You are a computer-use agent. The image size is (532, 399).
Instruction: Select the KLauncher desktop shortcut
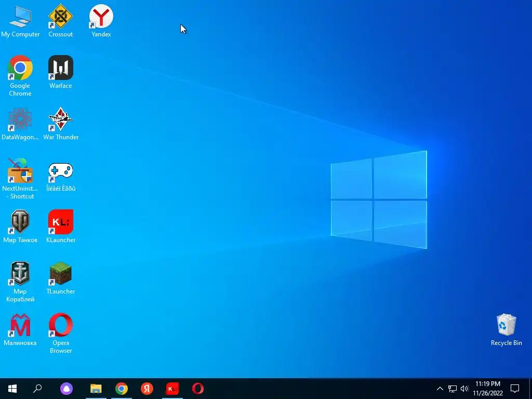coord(60,227)
